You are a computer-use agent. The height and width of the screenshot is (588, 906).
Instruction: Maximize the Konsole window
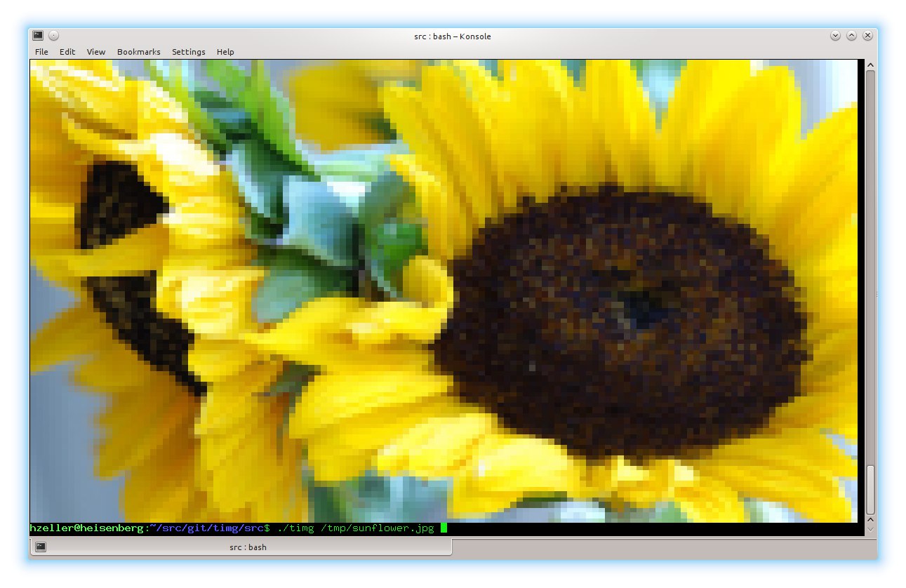click(x=851, y=36)
